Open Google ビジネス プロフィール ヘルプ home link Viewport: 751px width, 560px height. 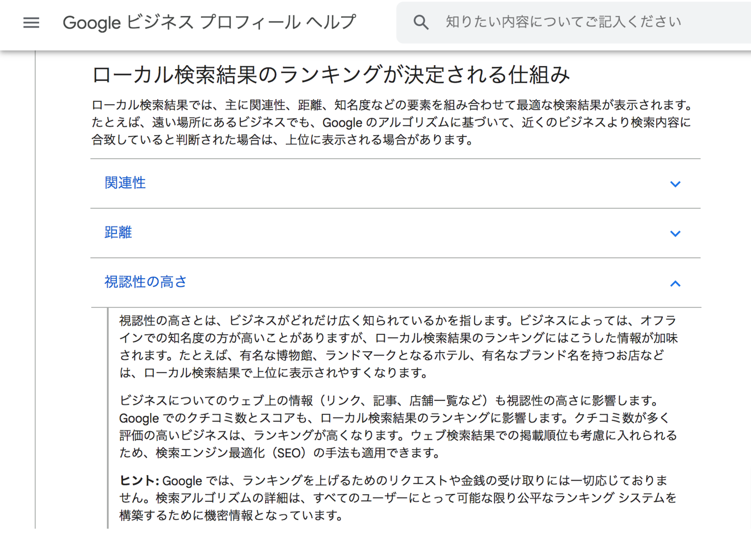point(209,22)
